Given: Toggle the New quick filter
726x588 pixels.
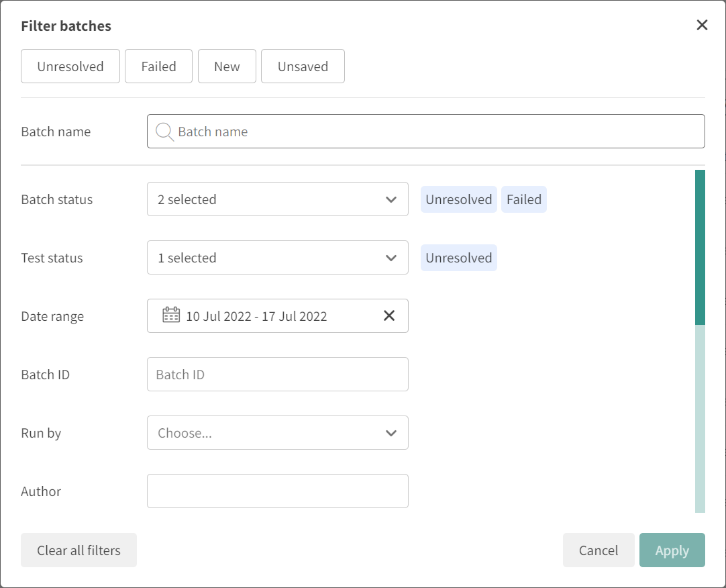Looking at the screenshot, I should pos(227,66).
